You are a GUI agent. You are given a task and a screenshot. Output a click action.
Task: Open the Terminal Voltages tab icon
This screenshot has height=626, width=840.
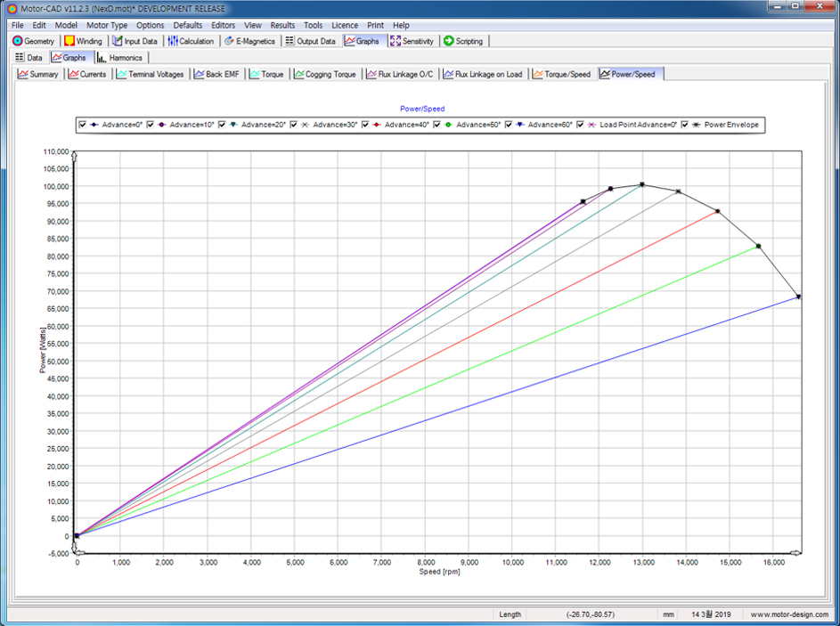[x=122, y=74]
